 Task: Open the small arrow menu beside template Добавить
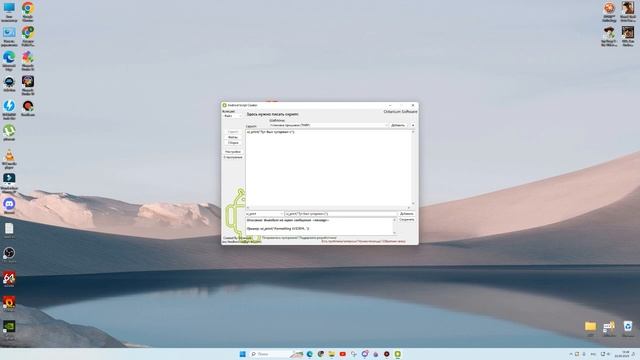click(x=413, y=125)
